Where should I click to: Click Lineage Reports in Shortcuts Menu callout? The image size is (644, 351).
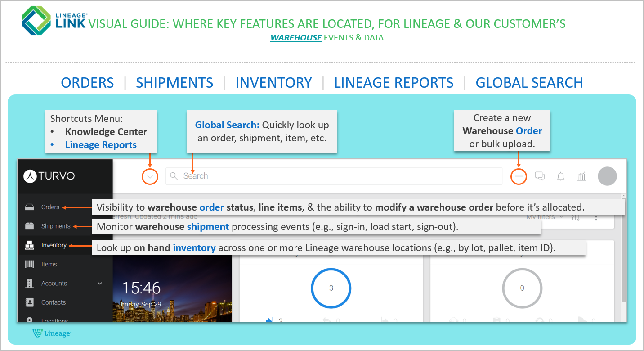click(x=101, y=145)
